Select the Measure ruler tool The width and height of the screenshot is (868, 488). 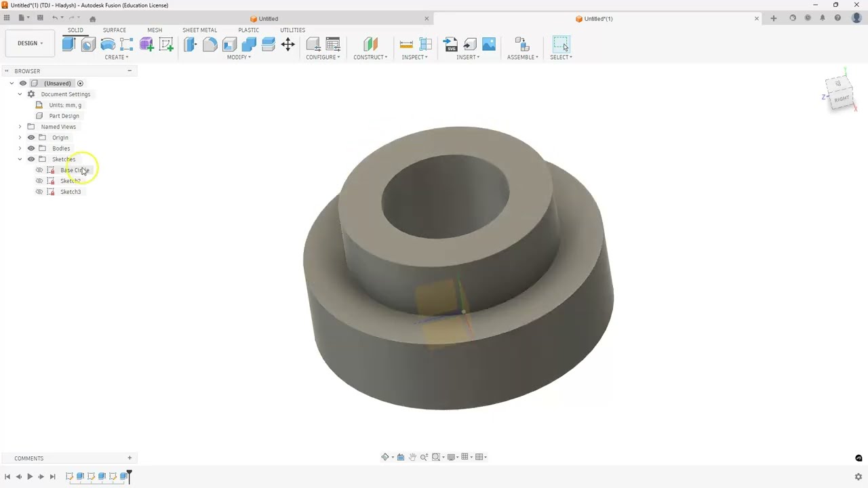[406, 45]
